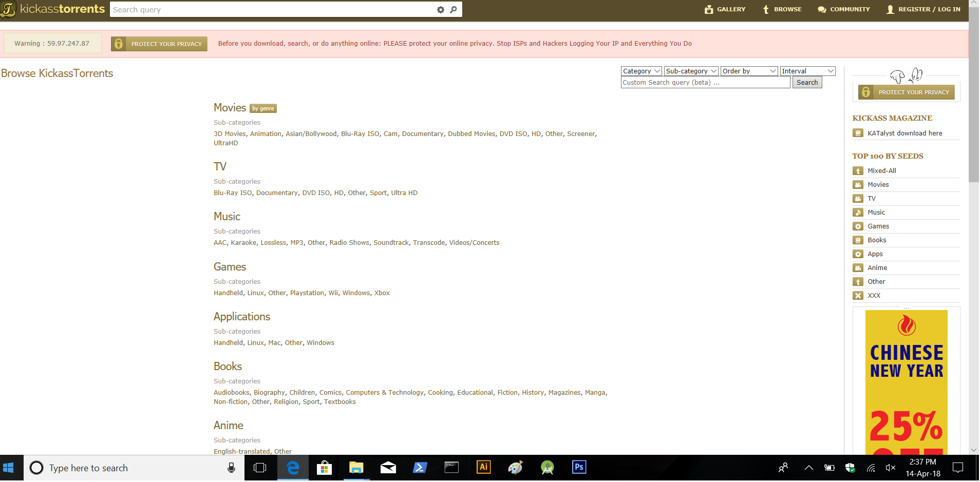The width and height of the screenshot is (980, 482).
Task: Expand the Interval dropdown
Action: (x=807, y=71)
